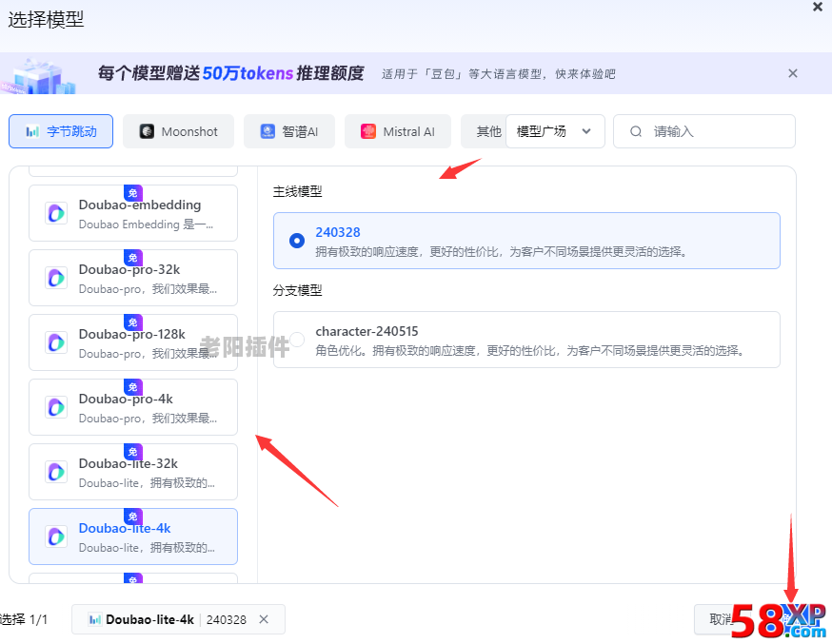This screenshot has height=644, width=832.
Task: Click the 免 badge on Doubao-pro-4k
Action: click(132, 387)
